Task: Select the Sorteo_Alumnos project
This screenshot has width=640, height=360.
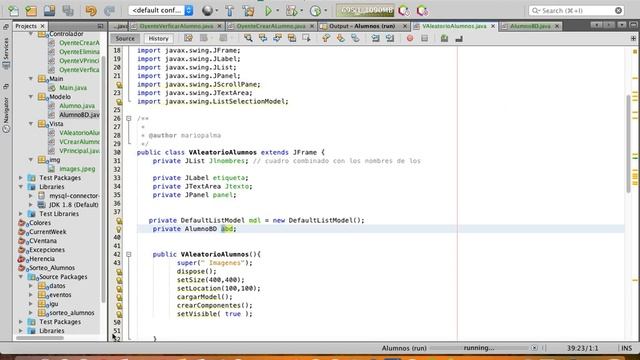Action: pyautogui.click(x=51, y=268)
